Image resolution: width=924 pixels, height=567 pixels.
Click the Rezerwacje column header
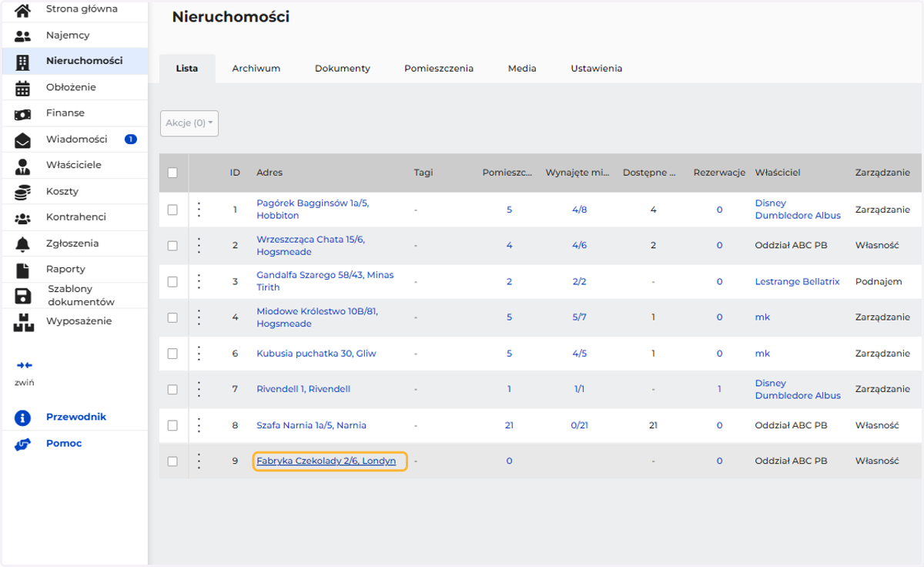coord(719,173)
